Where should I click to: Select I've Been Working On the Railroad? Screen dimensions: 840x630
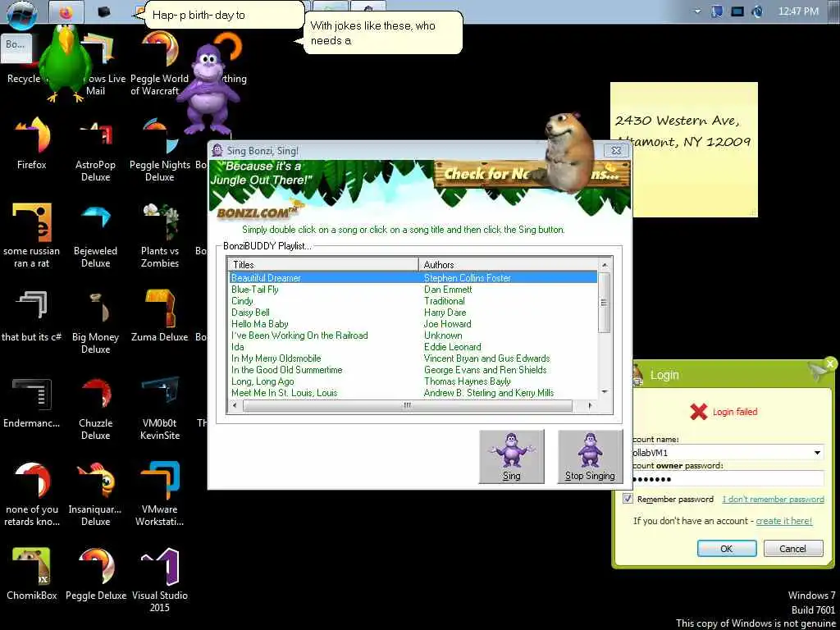point(299,336)
